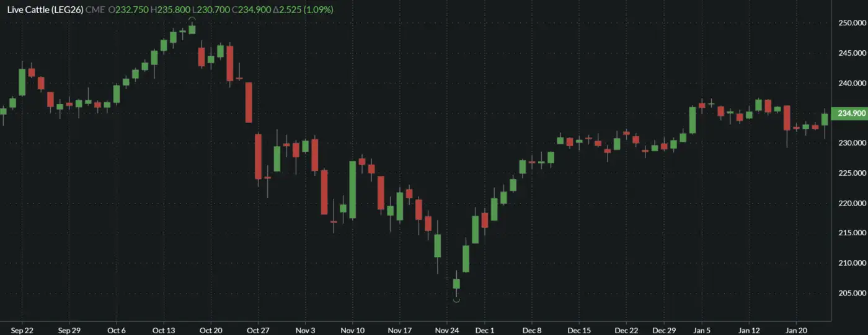
Task: Click the high marker arc above the peak candle
Action: point(192,20)
